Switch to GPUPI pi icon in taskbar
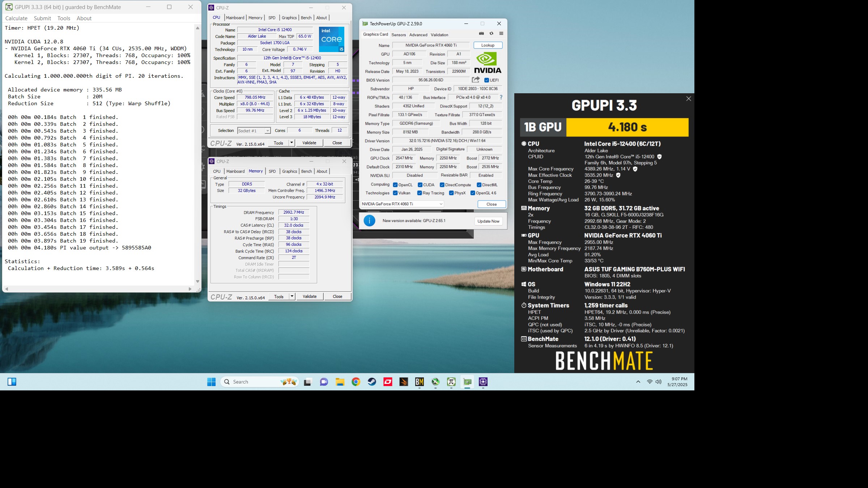868x488 pixels. click(451, 382)
